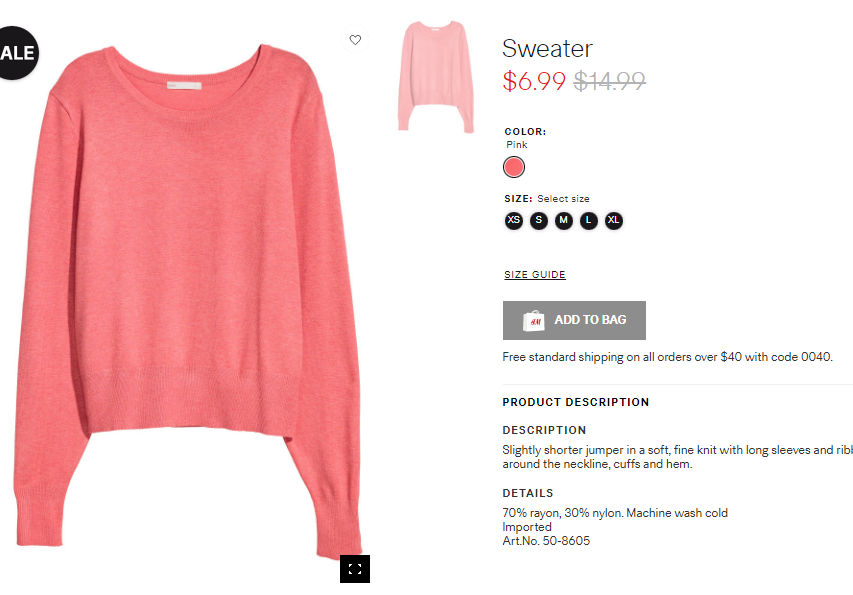This screenshot has width=853, height=595.
Task: Click the Add to Bag button
Action: (574, 320)
